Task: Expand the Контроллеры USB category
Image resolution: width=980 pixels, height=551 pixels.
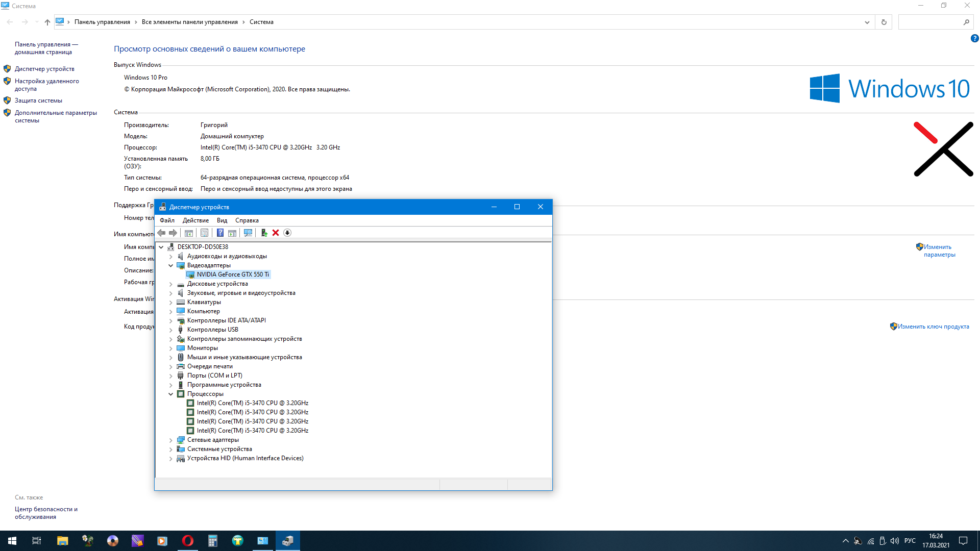Action: tap(171, 330)
